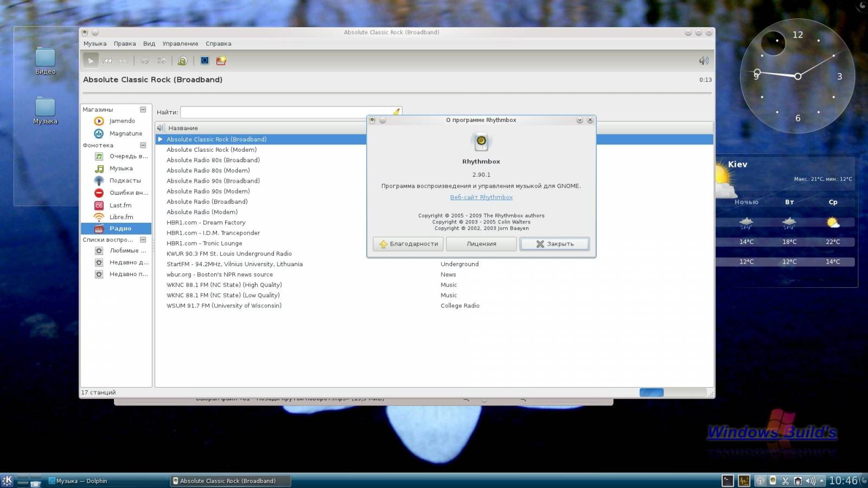The height and width of the screenshot is (488, 868).
Task: Select Музыка in the Фонотека list
Action: [116, 169]
